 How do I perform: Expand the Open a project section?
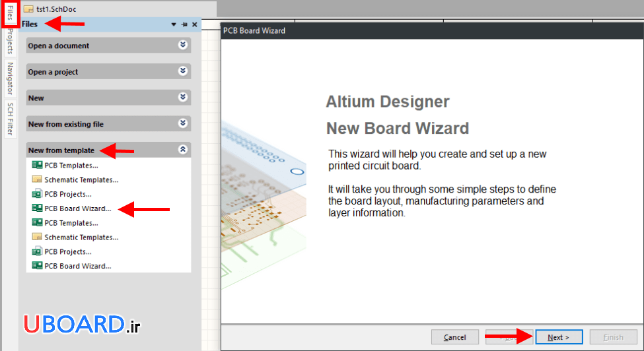(x=183, y=71)
